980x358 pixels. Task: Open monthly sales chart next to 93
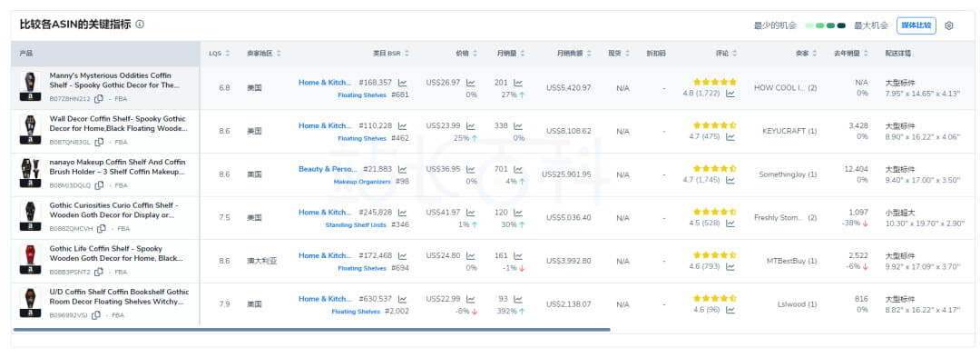(518, 299)
